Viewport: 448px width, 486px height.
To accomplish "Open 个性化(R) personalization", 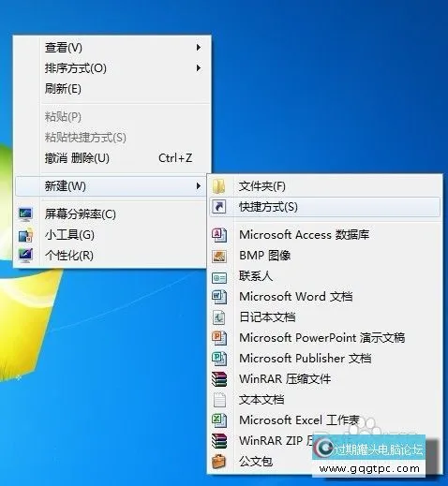I will (x=112, y=256).
